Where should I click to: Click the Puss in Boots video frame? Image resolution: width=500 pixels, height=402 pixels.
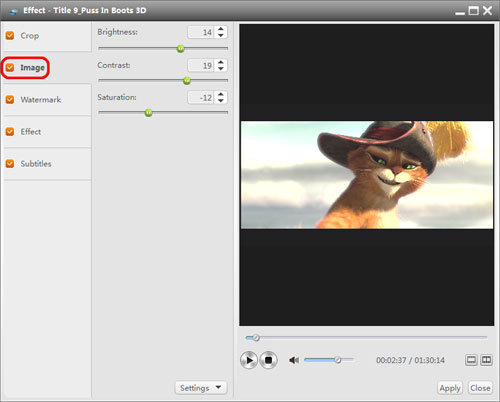click(367, 175)
